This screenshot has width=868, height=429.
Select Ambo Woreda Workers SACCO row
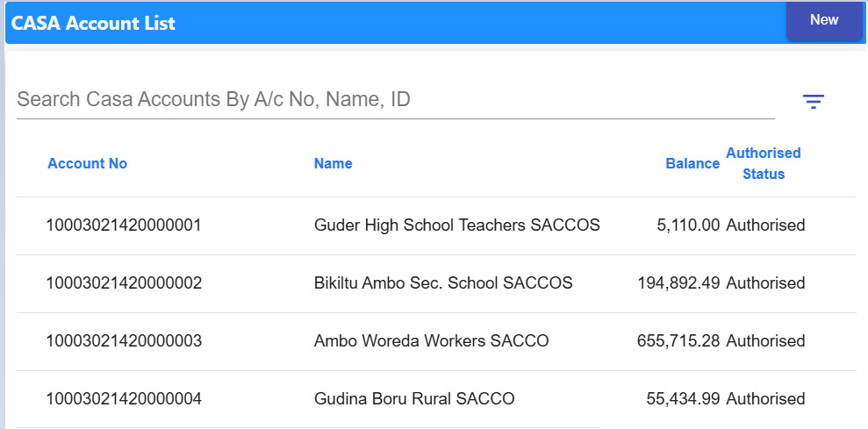pyautogui.click(x=431, y=341)
